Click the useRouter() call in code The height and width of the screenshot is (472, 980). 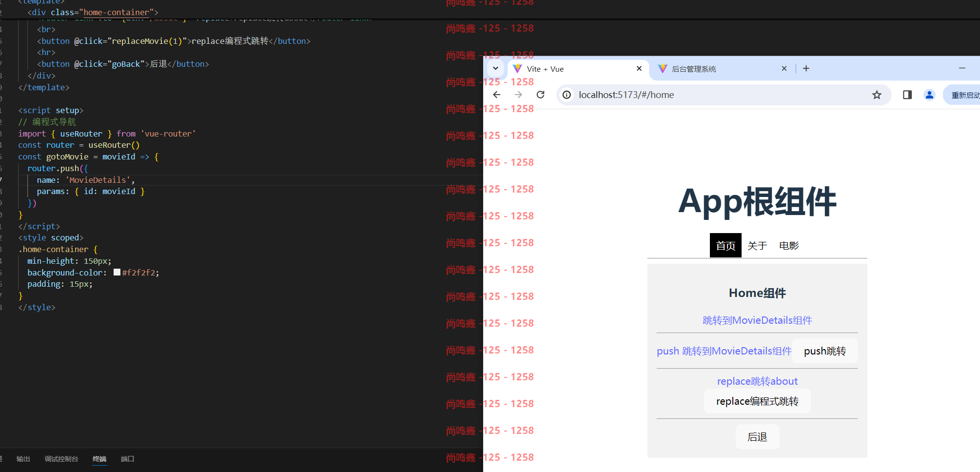pos(114,145)
